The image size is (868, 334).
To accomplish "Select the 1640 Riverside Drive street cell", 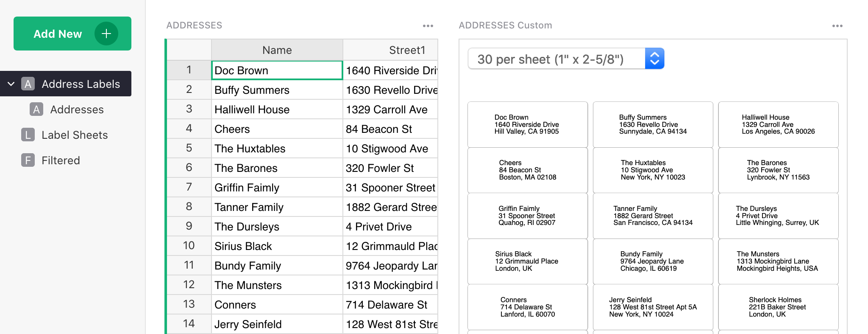I will coord(390,70).
